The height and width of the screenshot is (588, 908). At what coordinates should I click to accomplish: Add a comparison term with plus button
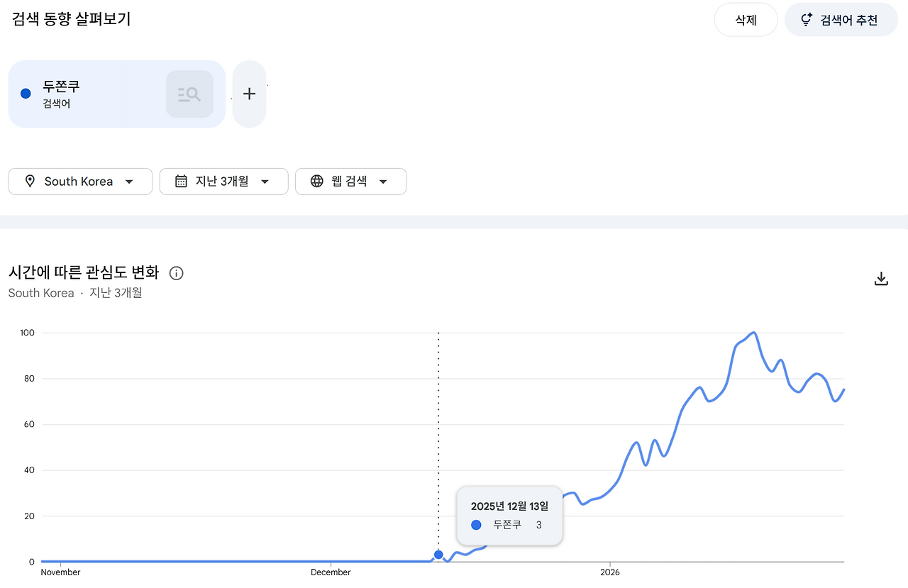249,94
